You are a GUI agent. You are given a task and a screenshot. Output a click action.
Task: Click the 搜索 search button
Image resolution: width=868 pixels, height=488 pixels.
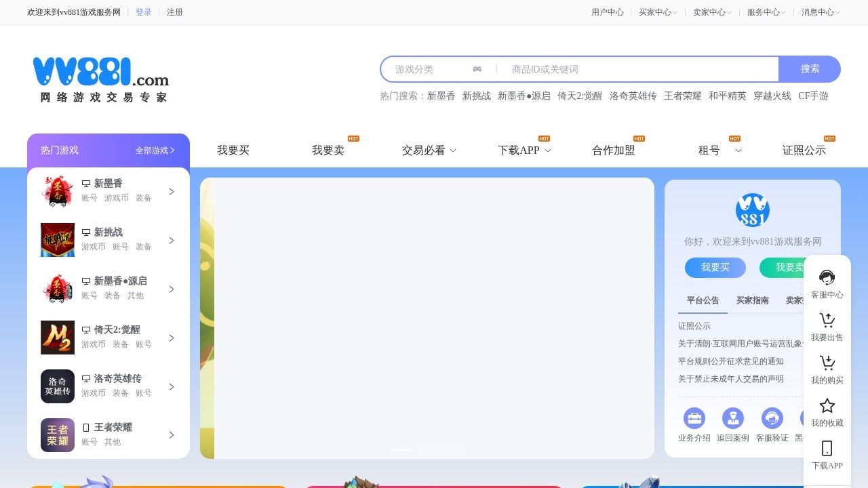tap(810, 69)
